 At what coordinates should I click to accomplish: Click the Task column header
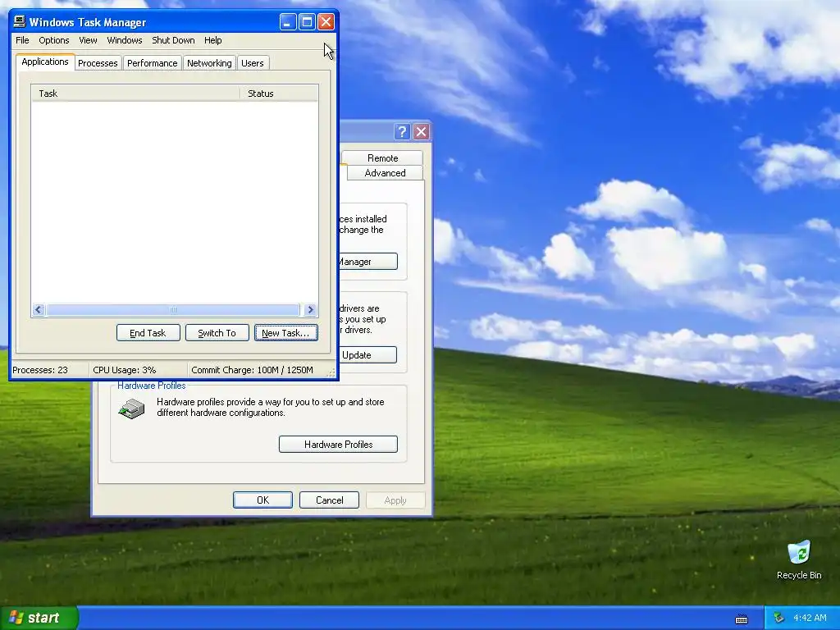pos(135,94)
